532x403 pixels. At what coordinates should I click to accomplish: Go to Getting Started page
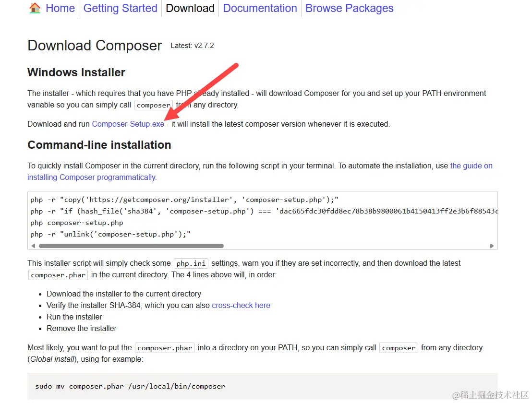121,8
